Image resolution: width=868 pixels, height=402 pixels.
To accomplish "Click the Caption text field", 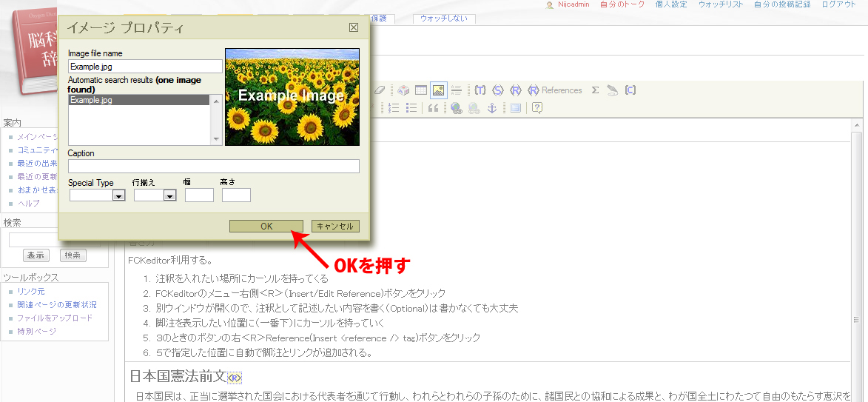I will 213,166.
